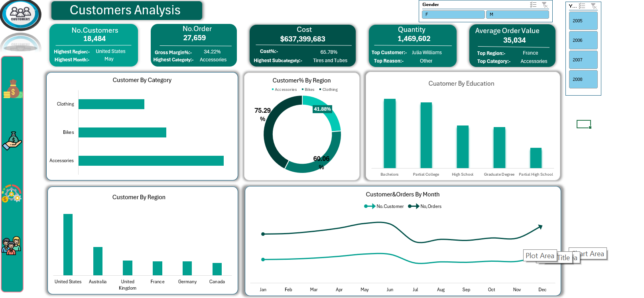Clear the Year slicer filter

point(594,6)
